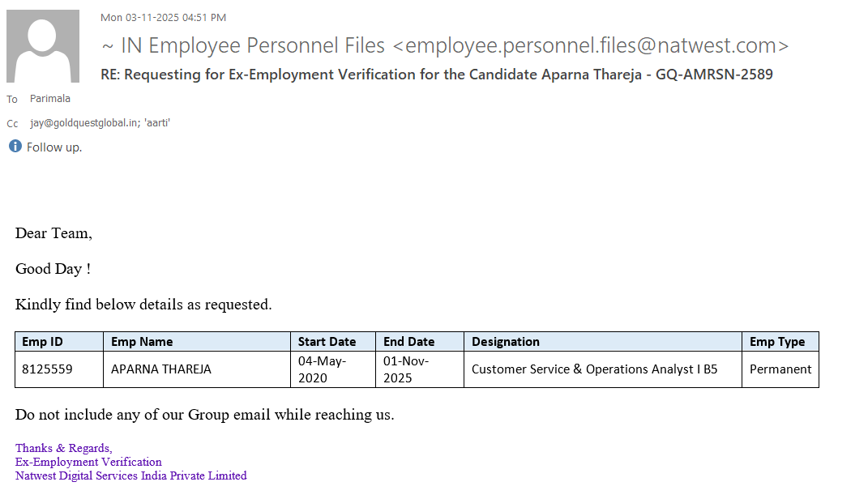Click the Designation column header
Viewport: 868px width, 499px height.
pos(506,342)
